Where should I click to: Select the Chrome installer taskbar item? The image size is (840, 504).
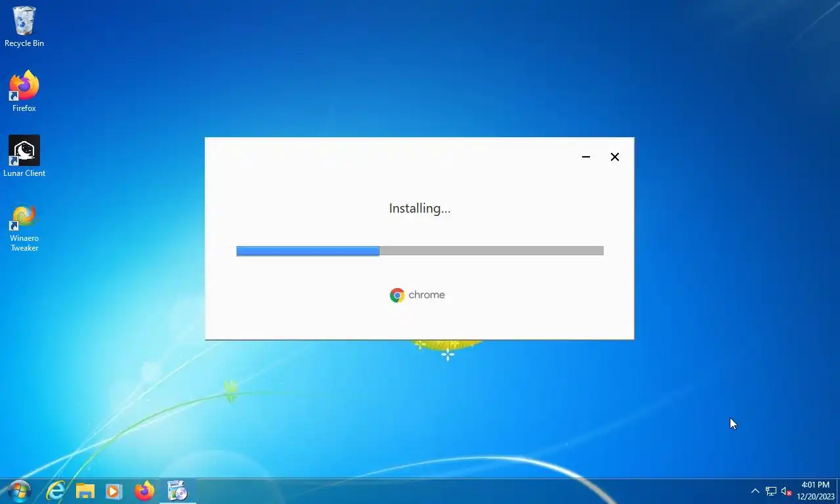coord(177,491)
